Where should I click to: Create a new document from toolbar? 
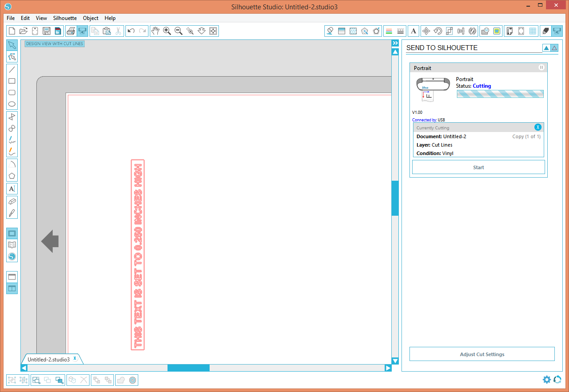[x=12, y=31]
